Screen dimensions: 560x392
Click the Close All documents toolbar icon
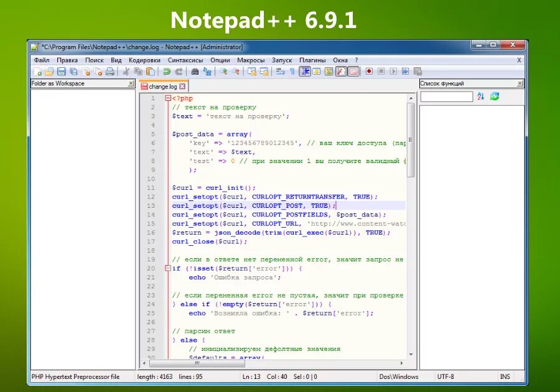point(98,72)
